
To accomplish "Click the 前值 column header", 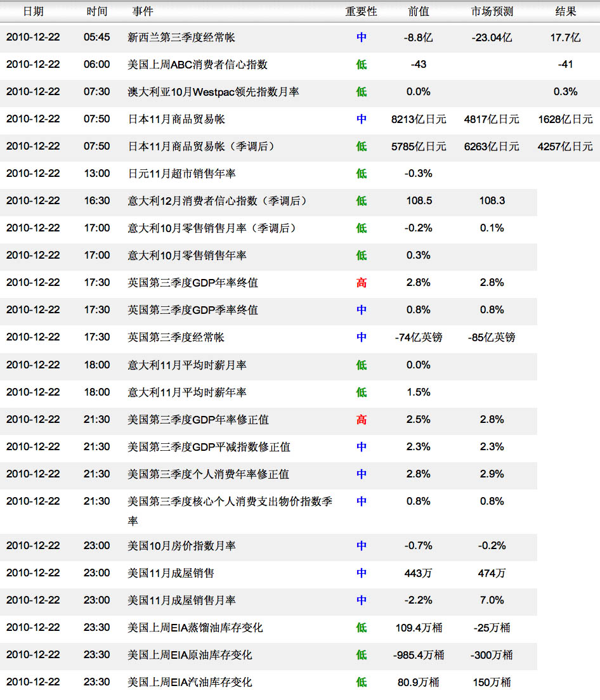I will click(x=419, y=11).
